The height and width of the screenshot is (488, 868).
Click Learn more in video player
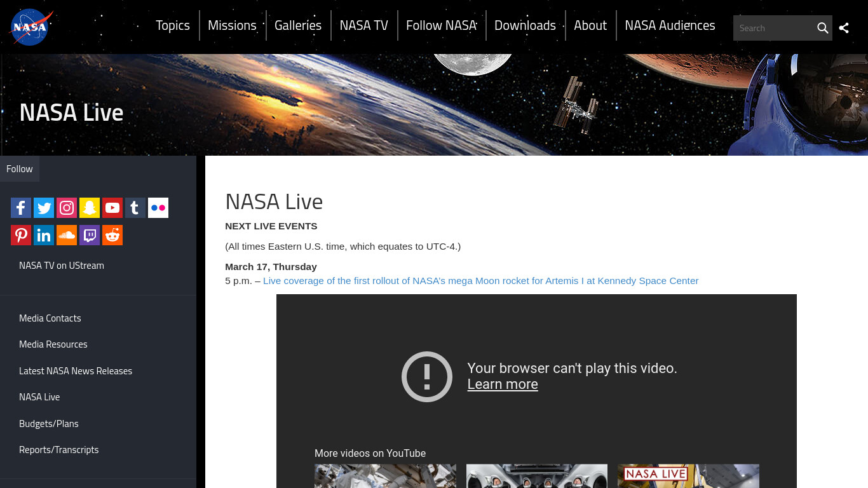point(503,384)
